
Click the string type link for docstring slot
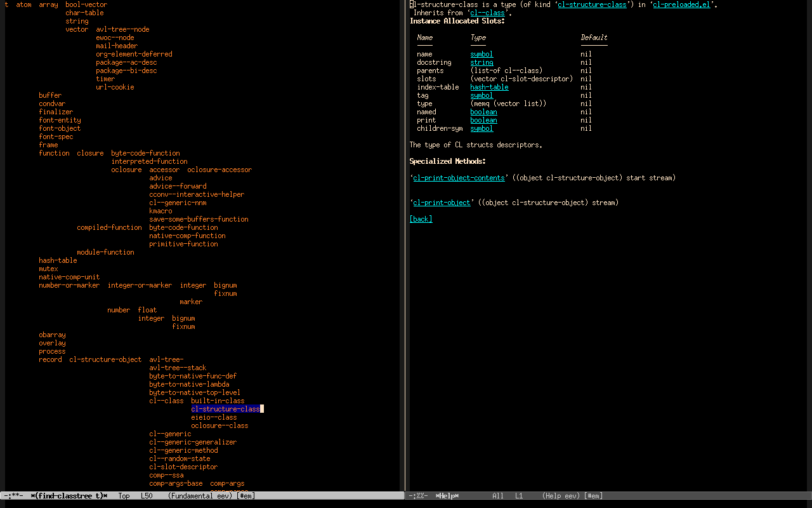481,62
